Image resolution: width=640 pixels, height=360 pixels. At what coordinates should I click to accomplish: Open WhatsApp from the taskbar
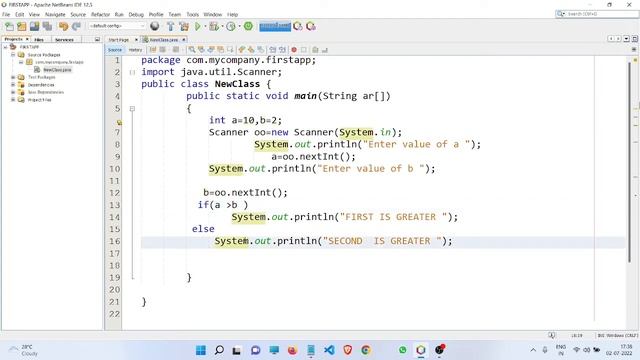pyautogui.click(x=402, y=350)
